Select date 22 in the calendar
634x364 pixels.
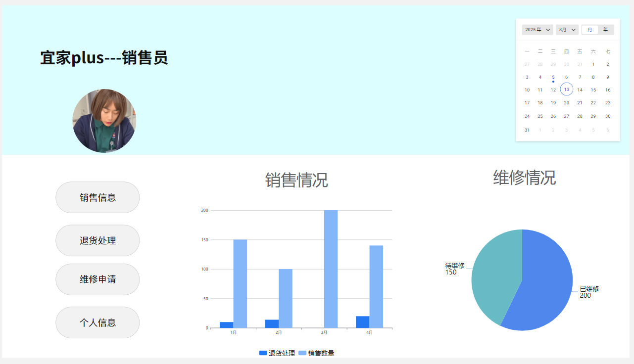click(593, 103)
